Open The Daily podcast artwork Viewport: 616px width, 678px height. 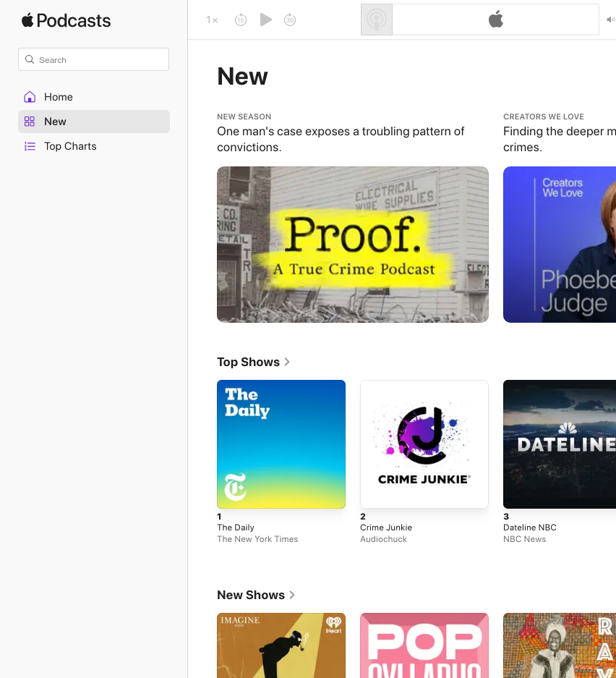tap(281, 444)
